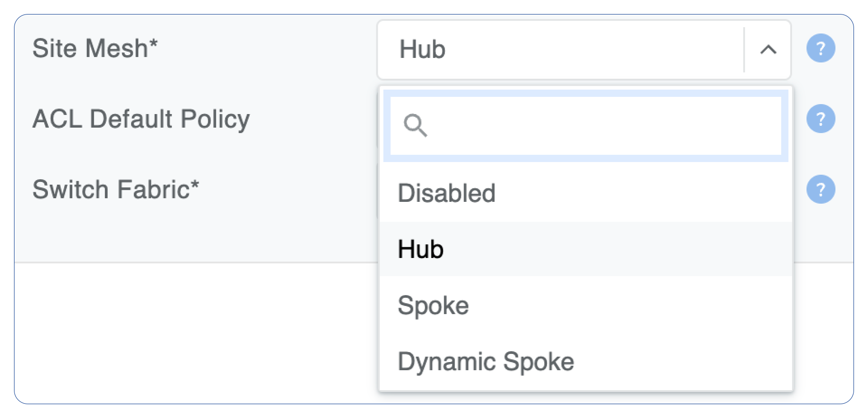The image size is (868, 420).
Task: Collapse the Site Mesh dropdown using chevron
Action: 768,49
